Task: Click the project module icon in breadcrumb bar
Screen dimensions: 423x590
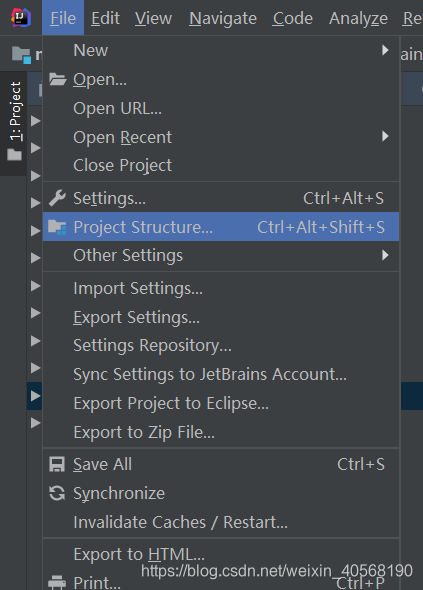Action: coord(21,55)
